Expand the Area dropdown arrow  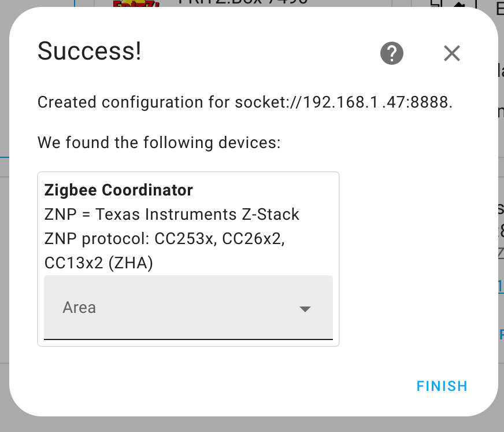(305, 309)
